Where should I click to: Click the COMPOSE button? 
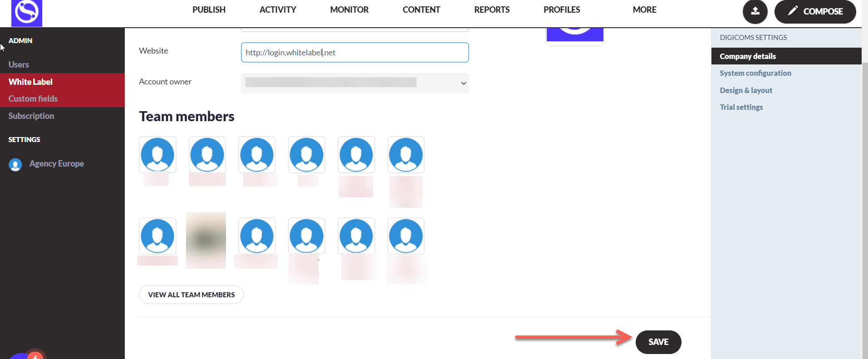(814, 11)
